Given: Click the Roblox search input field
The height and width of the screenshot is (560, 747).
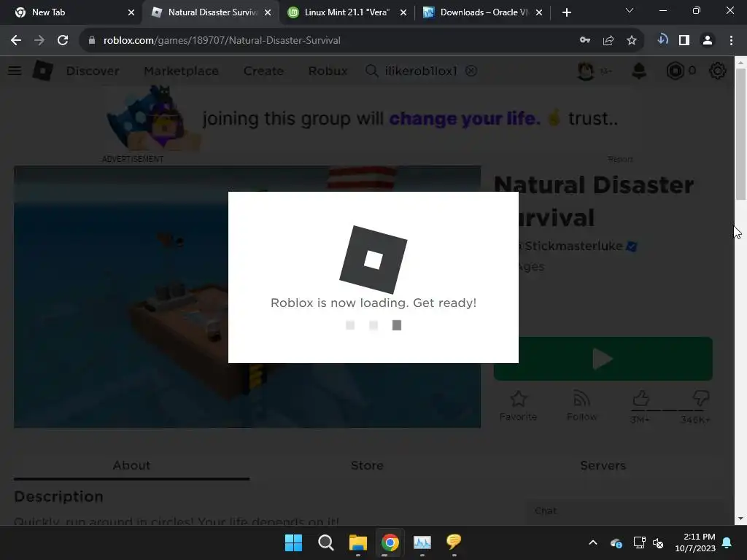Looking at the screenshot, I should (419, 71).
